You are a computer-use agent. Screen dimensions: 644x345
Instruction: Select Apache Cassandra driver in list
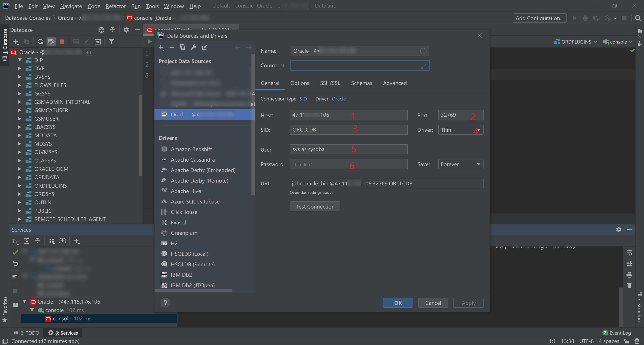coord(193,160)
